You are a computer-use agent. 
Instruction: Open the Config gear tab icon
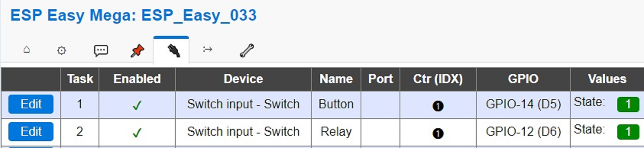(x=61, y=50)
